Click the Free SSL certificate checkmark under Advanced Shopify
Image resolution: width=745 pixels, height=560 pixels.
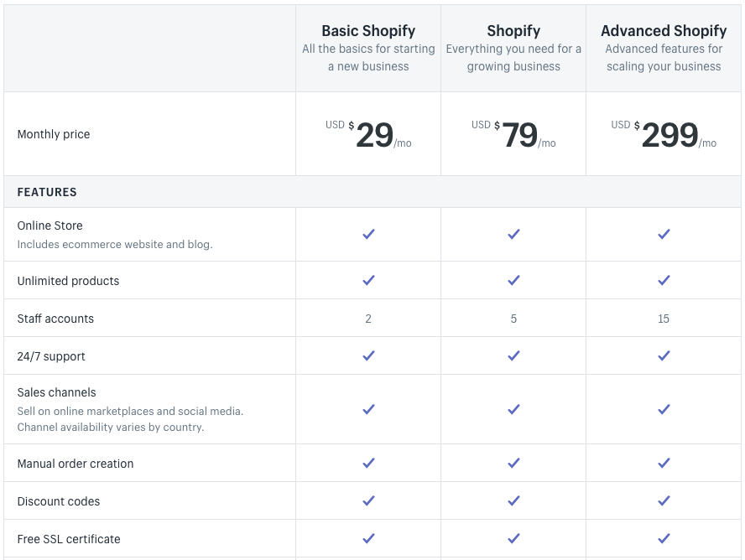point(664,538)
